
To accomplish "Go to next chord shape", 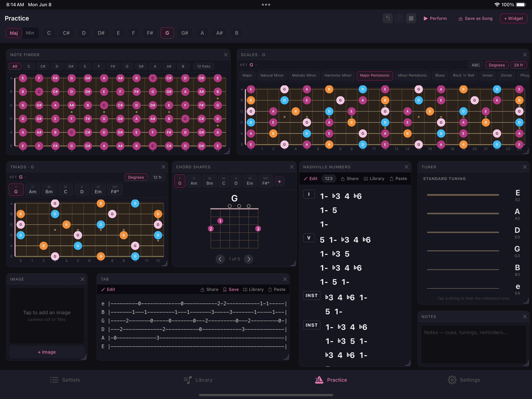I will [x=249, y=259].
